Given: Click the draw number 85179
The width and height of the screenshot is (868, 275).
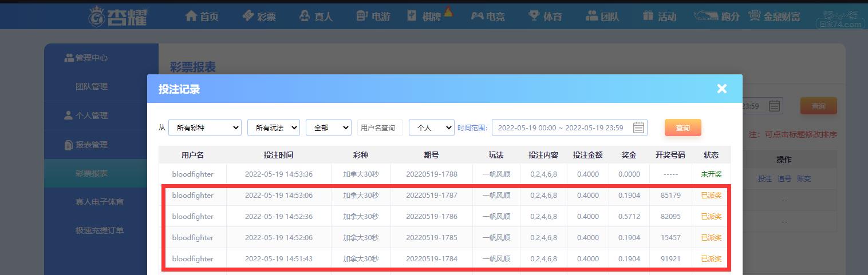Looking at the screenshot, I should 670,195.
